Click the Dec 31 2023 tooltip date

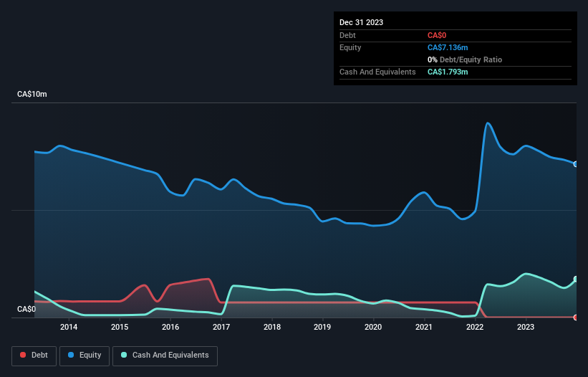pos(361,22)
